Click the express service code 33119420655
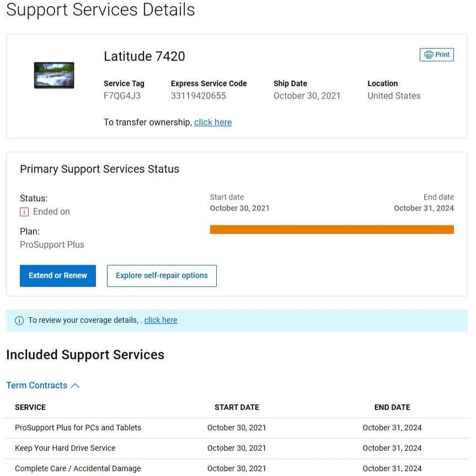Viewport: 476px width, 476px height. 198,96
